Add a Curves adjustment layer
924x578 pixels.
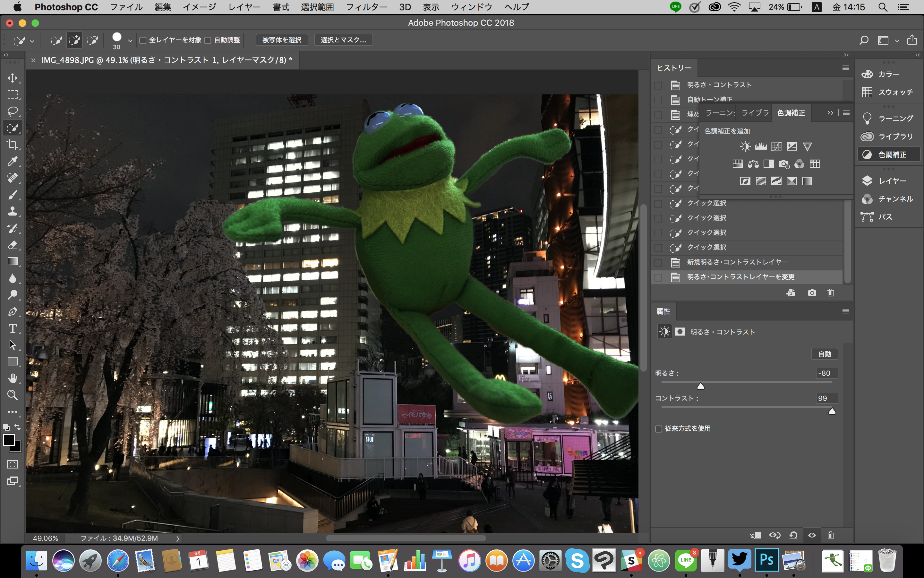tap(776, 146)
